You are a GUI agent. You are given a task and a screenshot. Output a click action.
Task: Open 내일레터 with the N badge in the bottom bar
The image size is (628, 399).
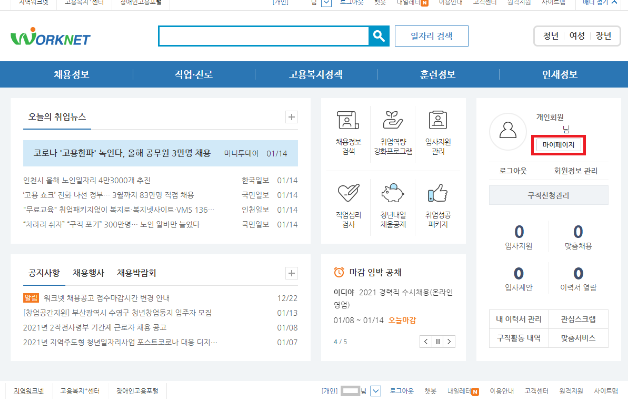click(463, 391)
